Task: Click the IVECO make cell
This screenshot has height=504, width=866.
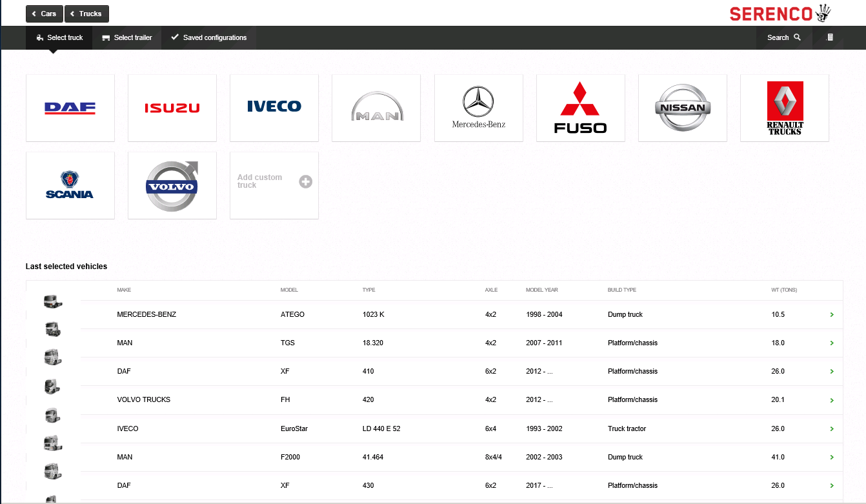Action: (x=128, y=429)
